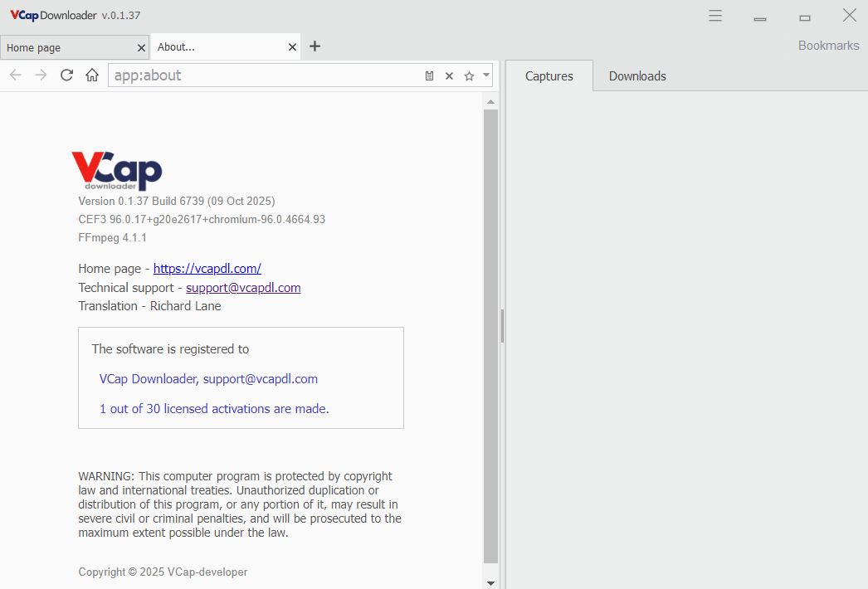
Task: Click the 'FFmpeg 4.1.1' text
Action: (x=112, y=237)
